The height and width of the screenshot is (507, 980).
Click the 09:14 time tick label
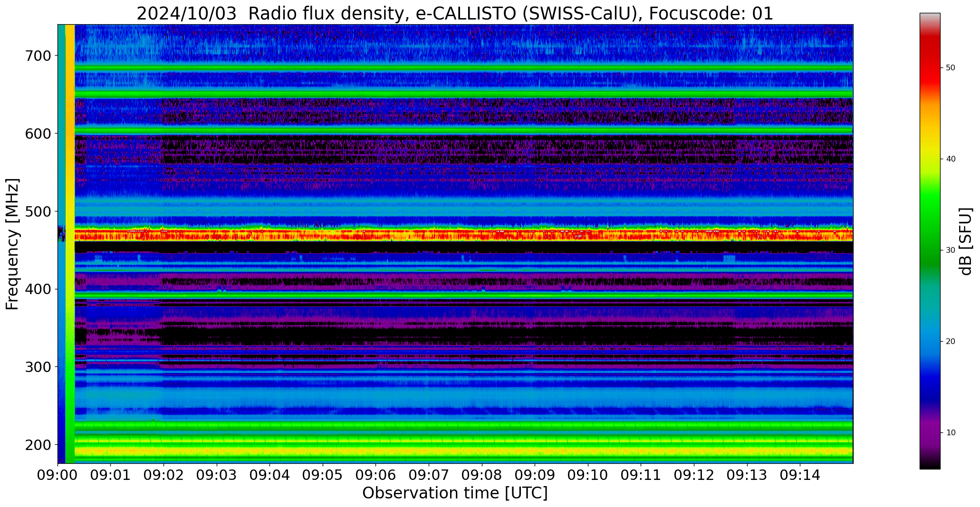coord(800,475)
